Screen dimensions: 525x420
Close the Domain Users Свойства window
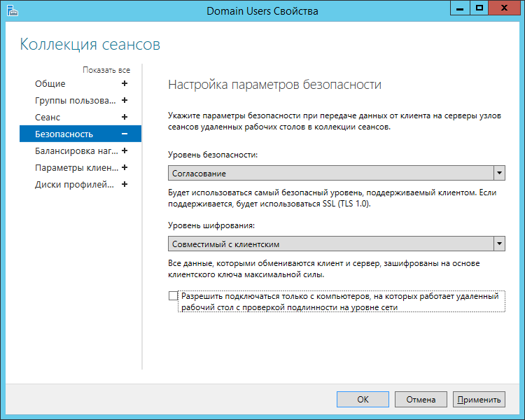pyautogui.click(x=504, y=8)
